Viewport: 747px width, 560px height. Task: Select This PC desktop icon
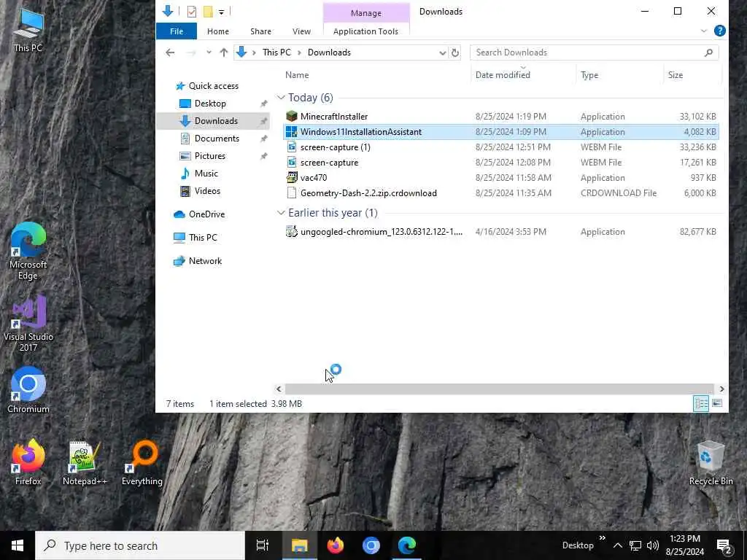click(28, 29)
